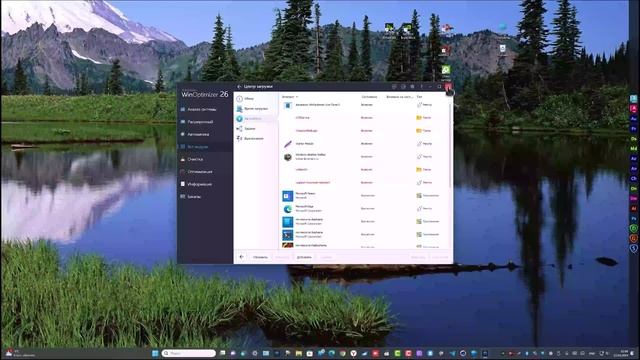Click the Добавить button

point(304,257)
